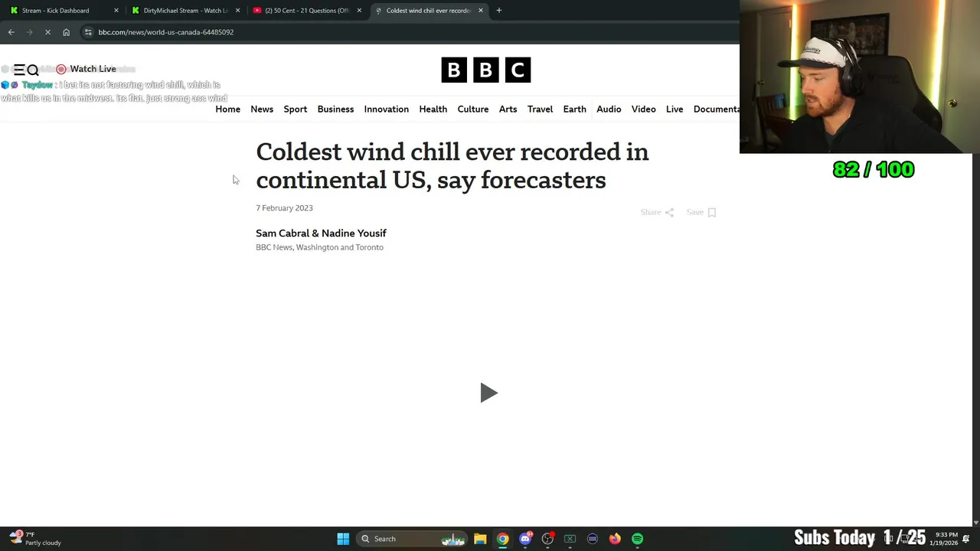Play the article video
Screen dimensions: 980x551
[x=488, y=393]
